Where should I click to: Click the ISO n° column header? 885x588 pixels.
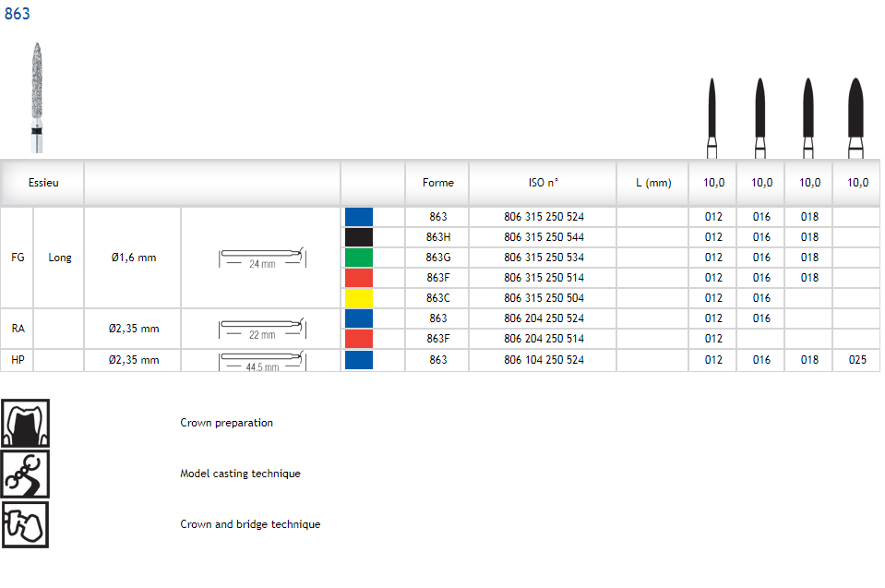(544, 183)
